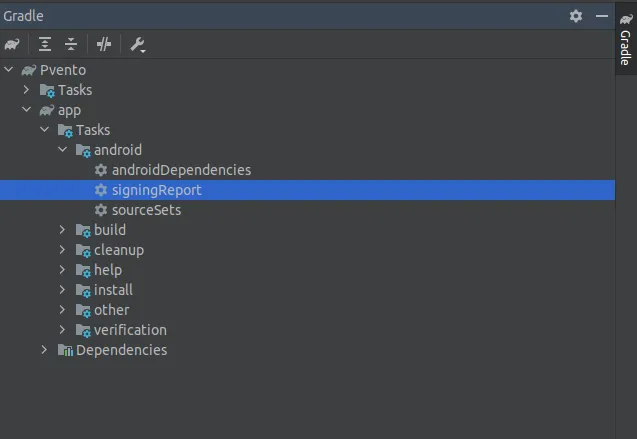Collapse the app module node
The width and height of the screenshot is (637, 439).
27,110
